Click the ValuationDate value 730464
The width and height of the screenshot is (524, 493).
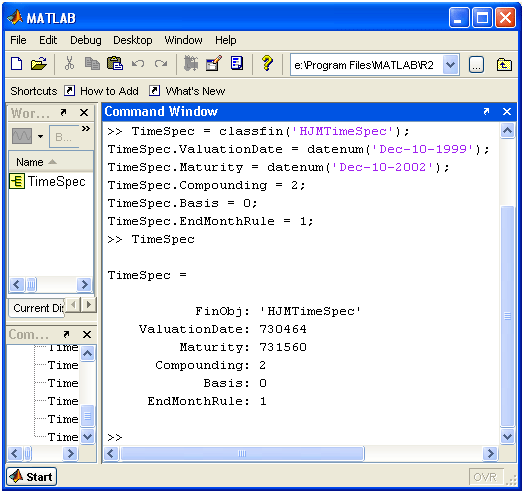[283, 329]
